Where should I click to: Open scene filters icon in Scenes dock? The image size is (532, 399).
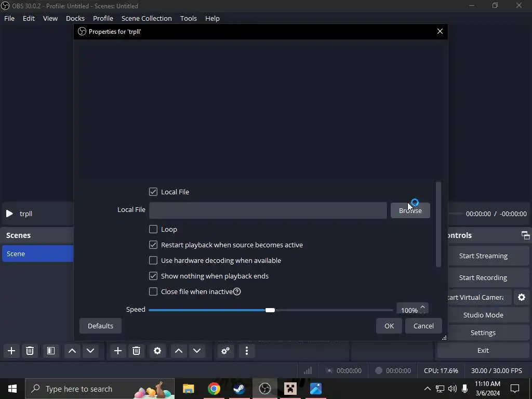pyautogui.click(x=51, y=351)
